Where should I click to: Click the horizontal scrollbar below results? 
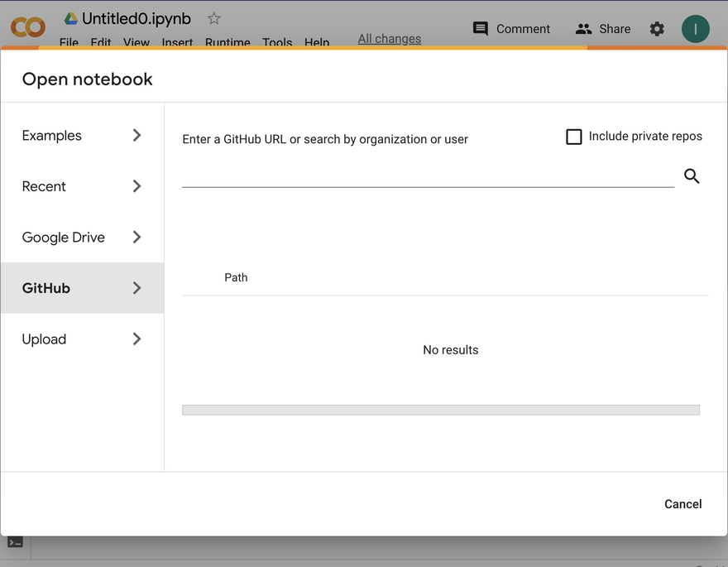441,410
